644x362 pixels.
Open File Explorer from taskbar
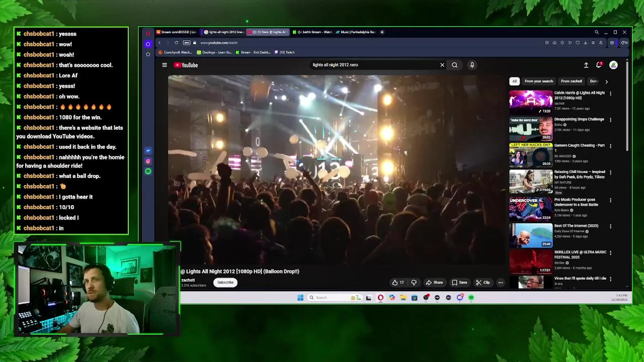pos(403,298)
